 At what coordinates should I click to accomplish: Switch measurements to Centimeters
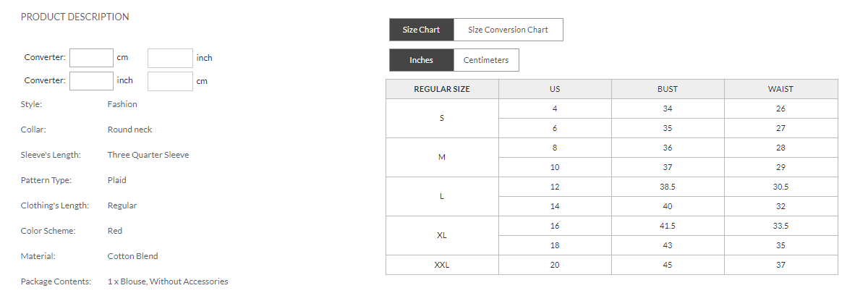(485, 60)
